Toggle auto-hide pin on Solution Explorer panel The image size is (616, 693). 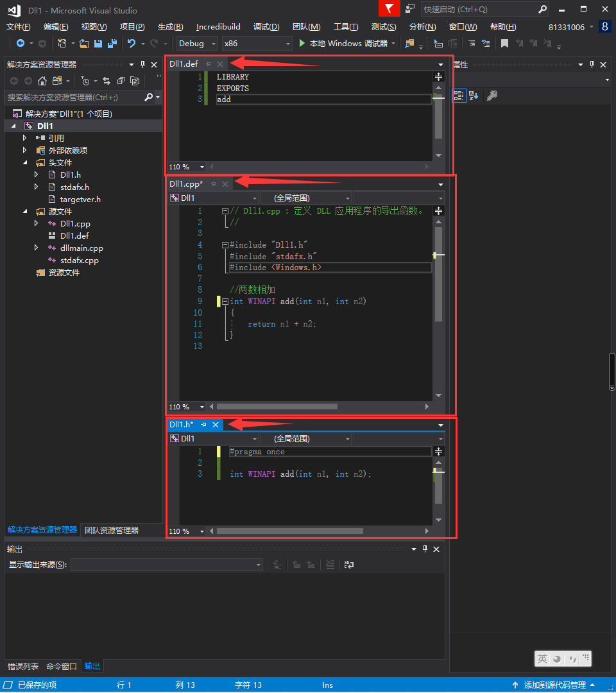tap(142, 65)
